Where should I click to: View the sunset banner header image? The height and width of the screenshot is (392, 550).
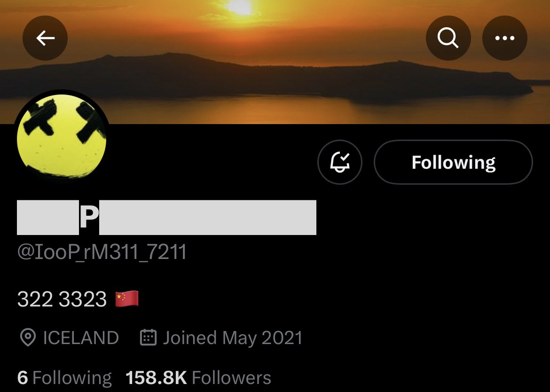[275, 62]
